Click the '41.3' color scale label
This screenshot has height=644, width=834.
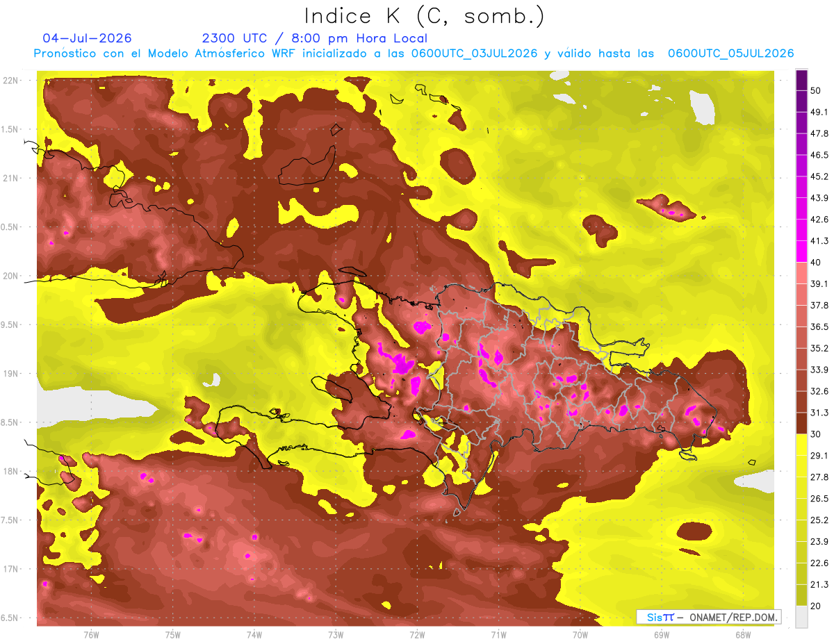pyautogui.click(x=819, y=241)
